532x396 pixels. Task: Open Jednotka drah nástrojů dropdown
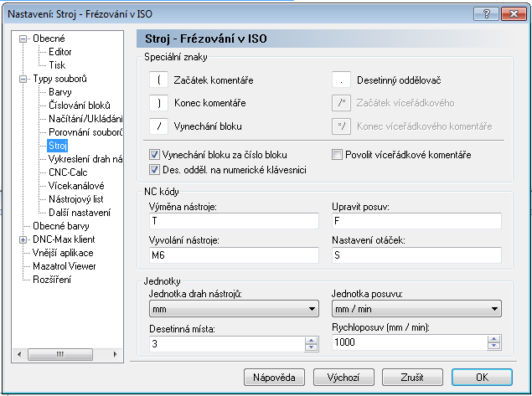[x=234, y=309]
